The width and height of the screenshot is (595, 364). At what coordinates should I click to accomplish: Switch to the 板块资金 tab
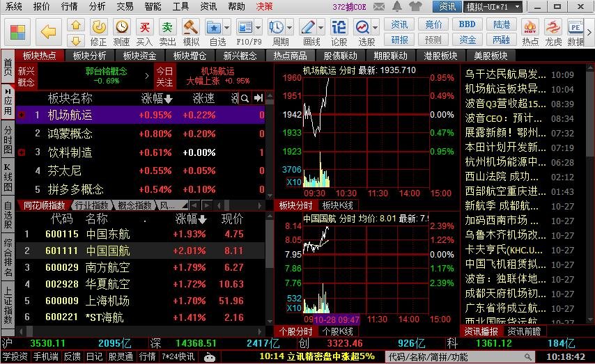pos(139,56)
